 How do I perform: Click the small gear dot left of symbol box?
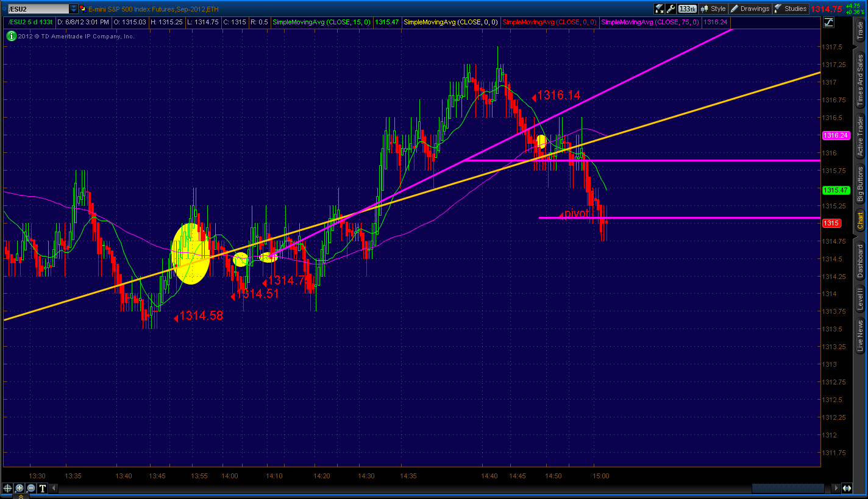click(x=4, y=9)
